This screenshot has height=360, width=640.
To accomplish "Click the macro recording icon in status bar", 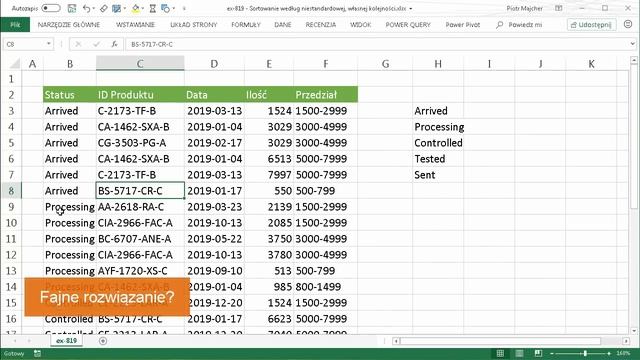I will pos(37,353).
